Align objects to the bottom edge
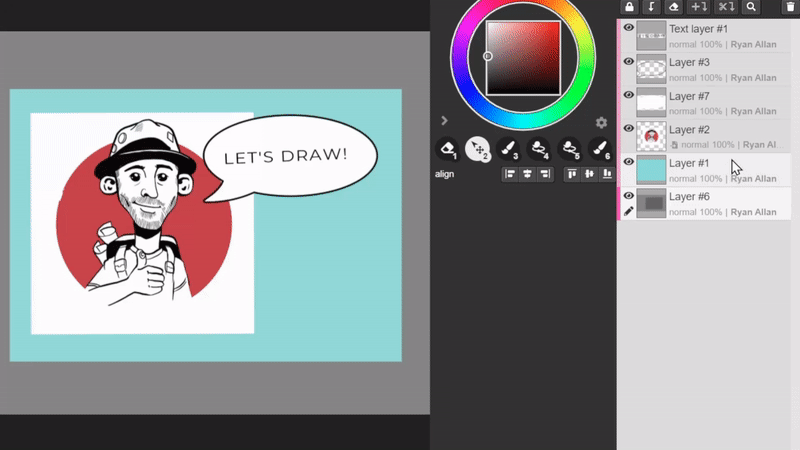Screen dimensions: 800x450 [x=608, y=174]
